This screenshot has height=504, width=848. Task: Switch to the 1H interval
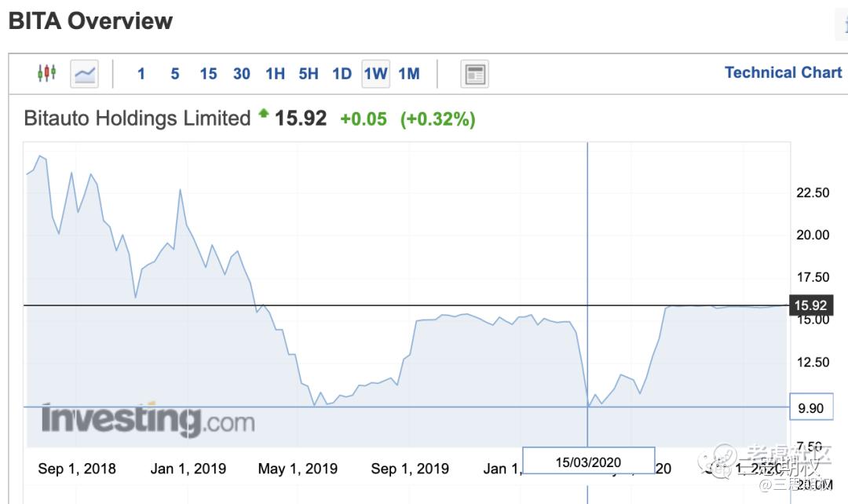pos(275,74)
